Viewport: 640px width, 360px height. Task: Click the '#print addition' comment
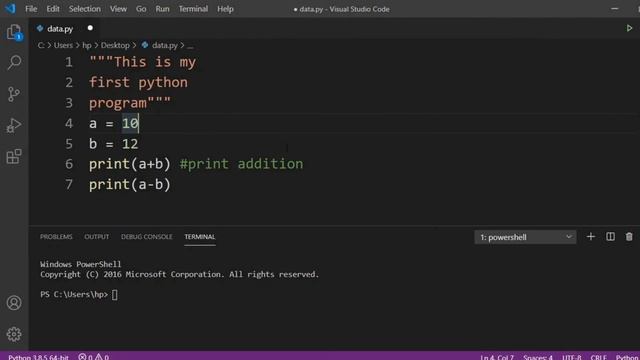tap(242, 164)
